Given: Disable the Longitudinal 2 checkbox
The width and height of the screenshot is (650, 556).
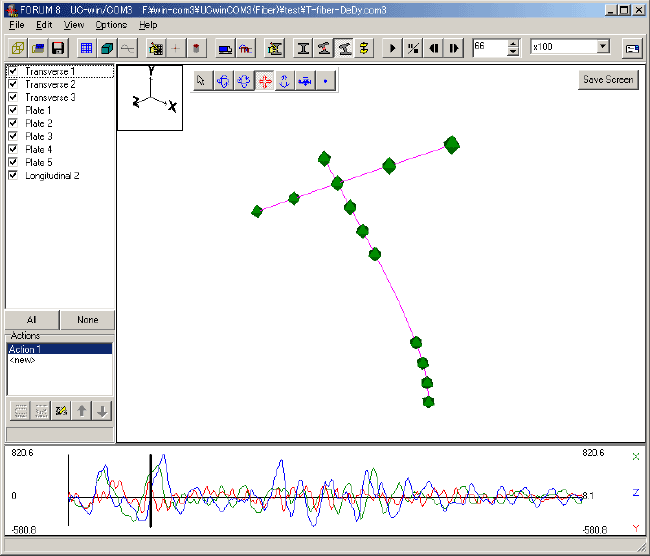Looking at the screenshot, I should coord(13,175).
